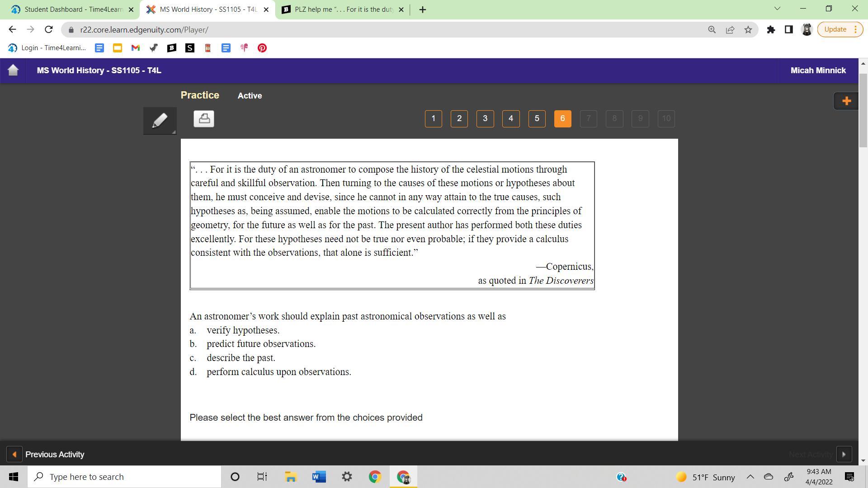The image size is (868, 488).
Task: Show hidden system tray icons
Action: tap(750, 477)
